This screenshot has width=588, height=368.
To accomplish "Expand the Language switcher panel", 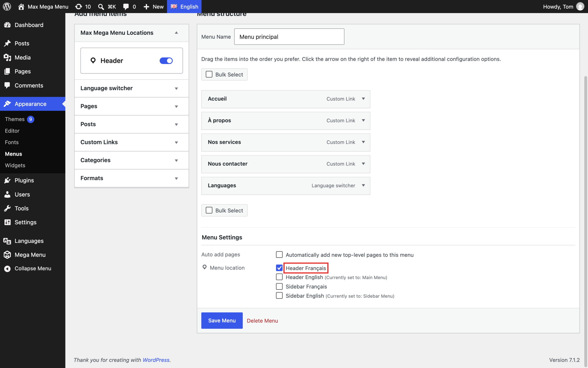I will click(176, 88).
